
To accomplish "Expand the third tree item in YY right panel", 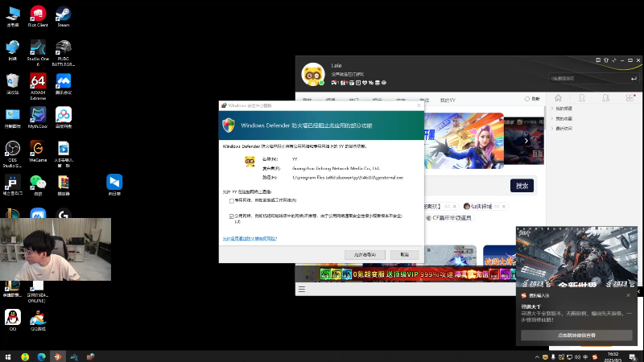I will point(552,129).
